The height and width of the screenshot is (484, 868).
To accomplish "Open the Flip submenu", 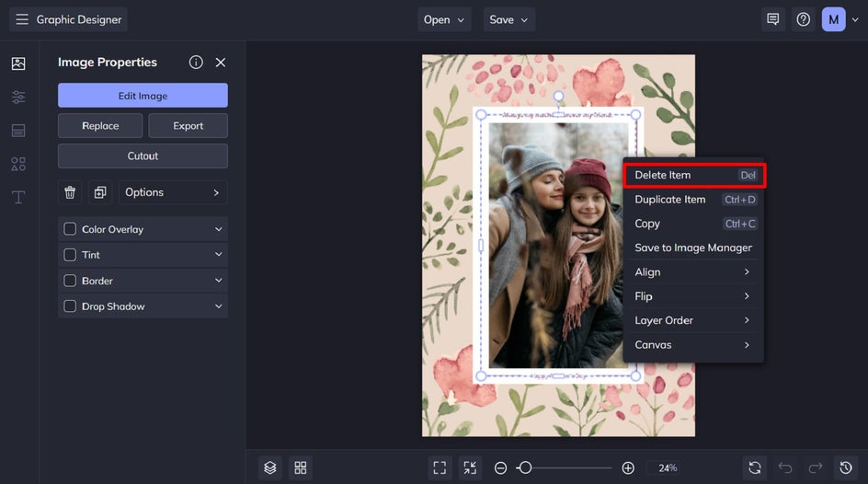I will click(x=693, y=296).
